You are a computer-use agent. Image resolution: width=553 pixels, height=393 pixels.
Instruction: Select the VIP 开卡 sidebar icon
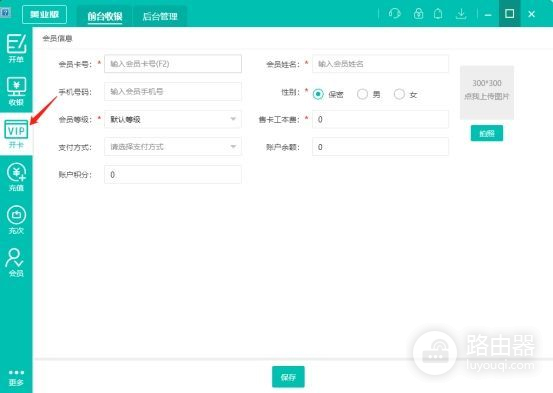(x=16, y=134)
